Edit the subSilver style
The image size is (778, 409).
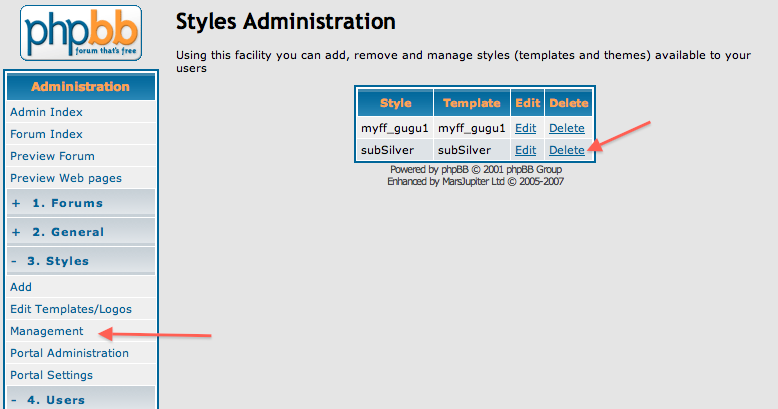[x=525, y=150]
